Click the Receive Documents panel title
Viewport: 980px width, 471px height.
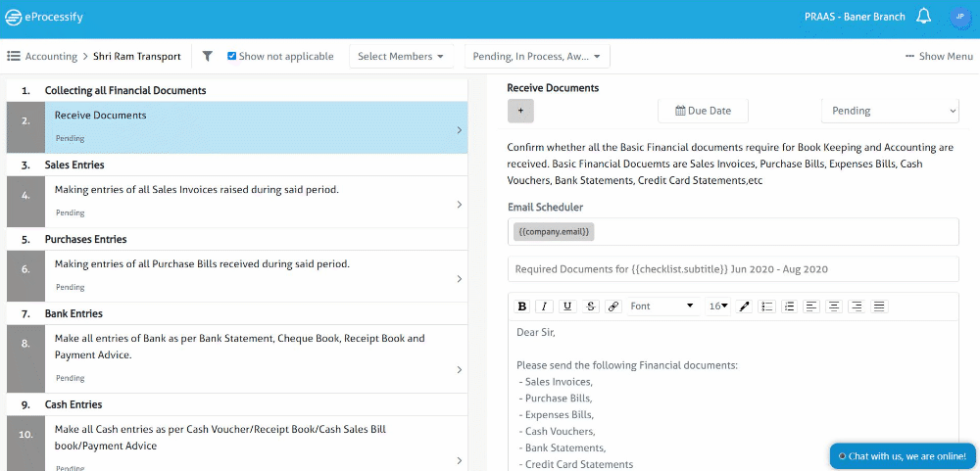553,88
